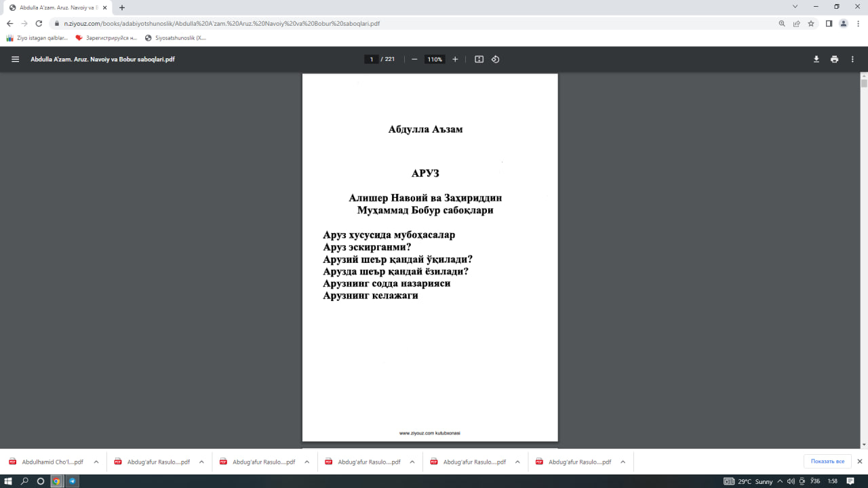The height and width of the screenshot is (488, 868).
Task: Open more PDF viewer actions menu
Action: point(852,59)
